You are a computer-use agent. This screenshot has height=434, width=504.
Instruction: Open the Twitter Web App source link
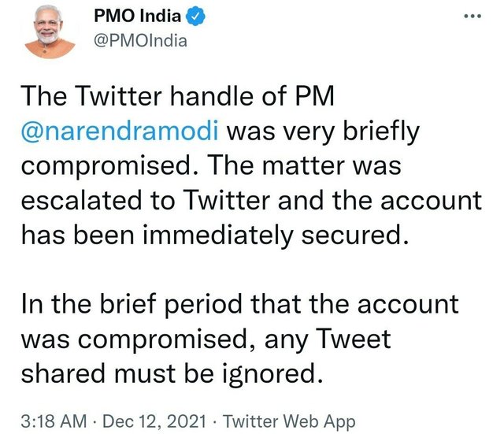289,421
